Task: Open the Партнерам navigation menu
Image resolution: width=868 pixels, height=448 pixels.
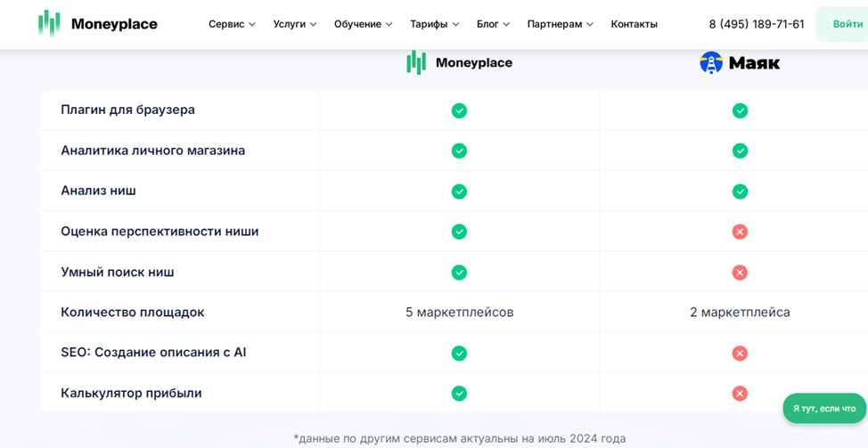Action: coord(560,24)
